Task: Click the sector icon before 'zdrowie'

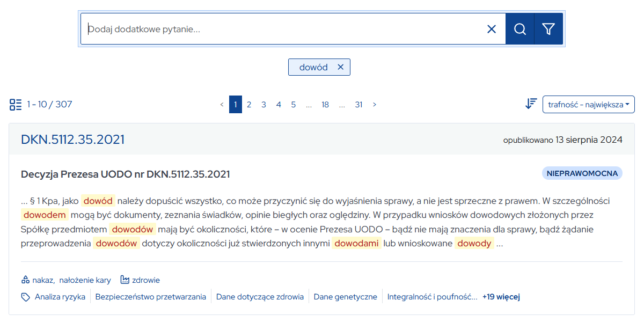Action: tap(125, 280)
